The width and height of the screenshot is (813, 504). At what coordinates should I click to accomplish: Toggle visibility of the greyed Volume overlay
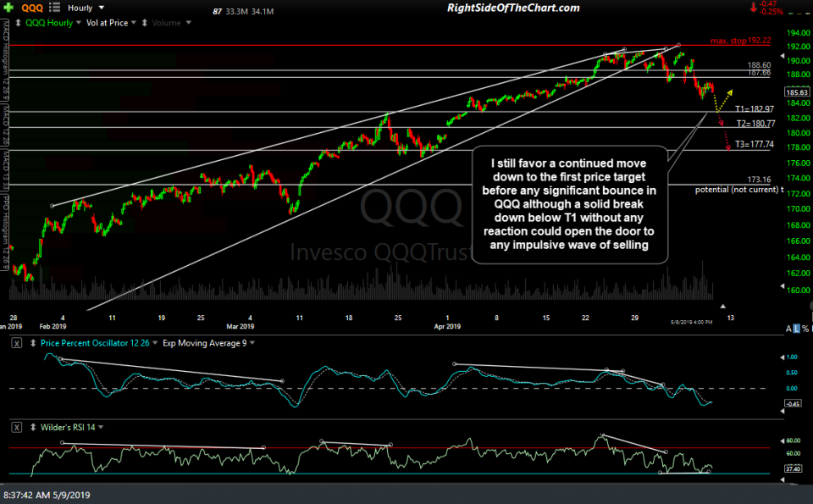145,23
